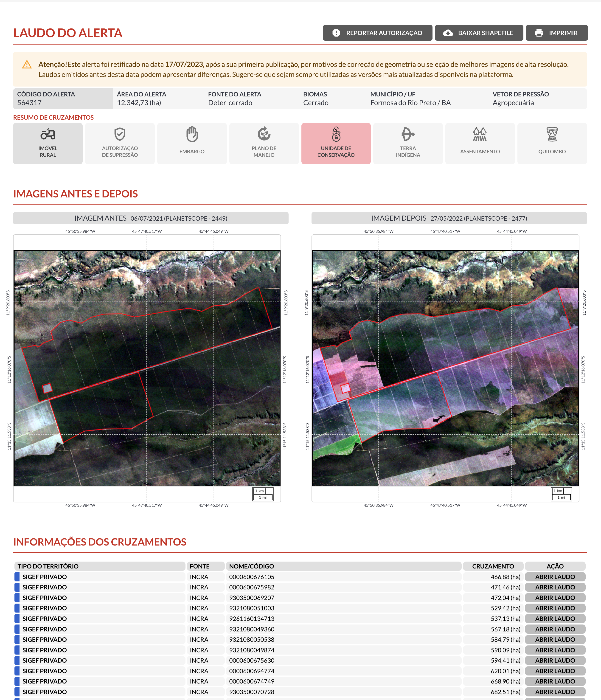The height and width of the screenshot is (700, 601).
Task: Click the Assentamento houses icon
Action: 480,134
